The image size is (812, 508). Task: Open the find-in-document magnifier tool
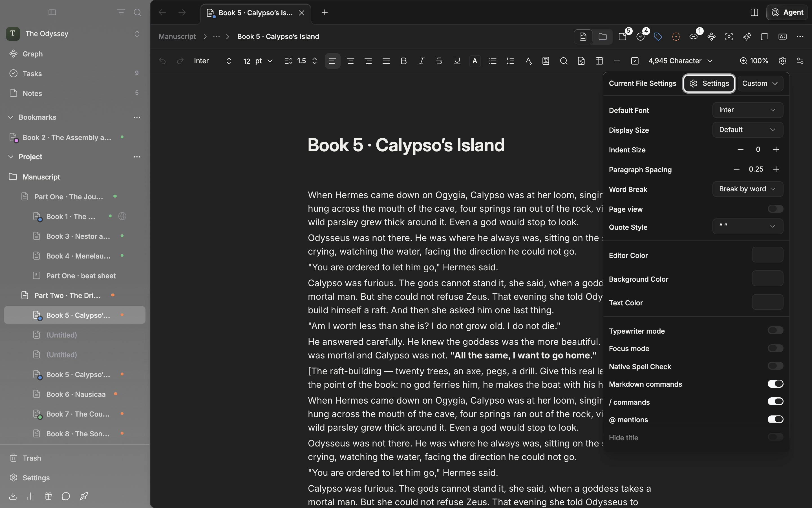coord(564,61)
